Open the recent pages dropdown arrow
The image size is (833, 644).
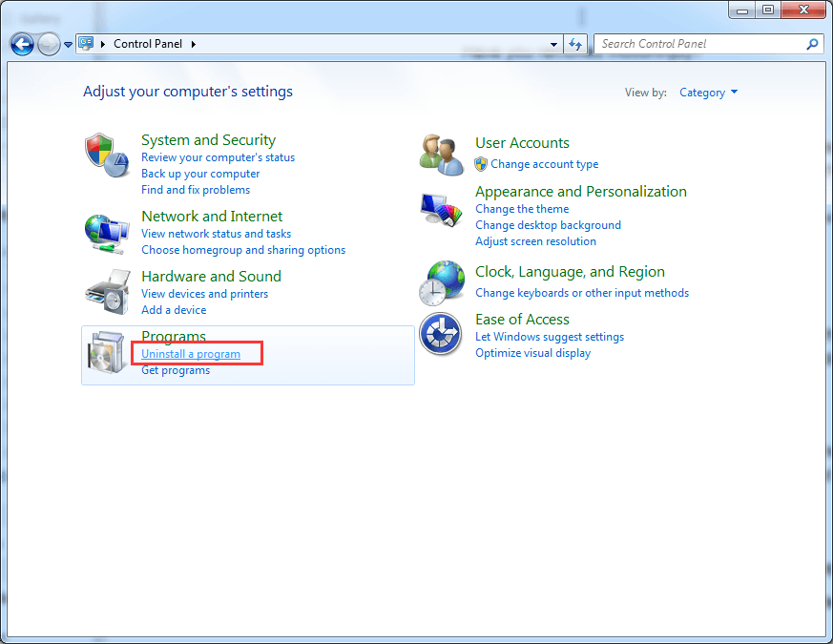[x=68, y=45]
